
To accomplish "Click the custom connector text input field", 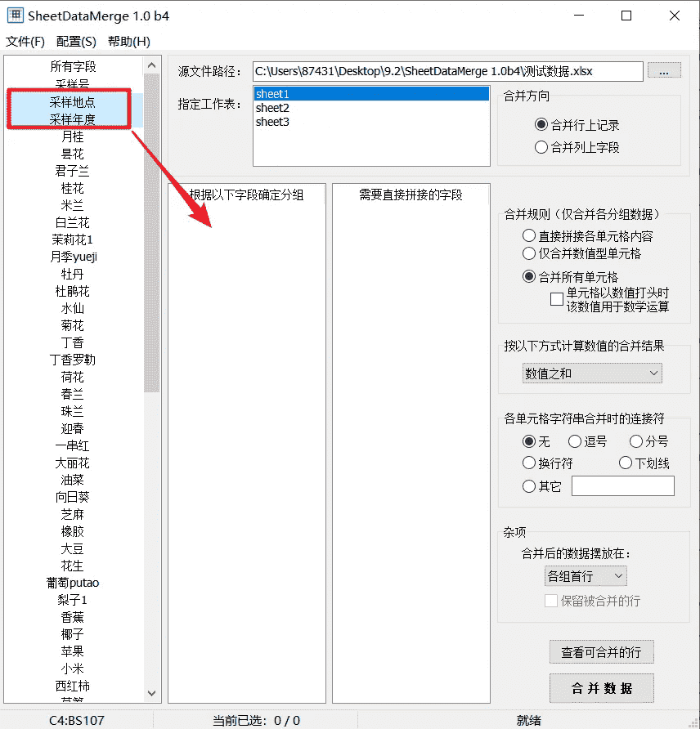I will [x=622, y=486].
